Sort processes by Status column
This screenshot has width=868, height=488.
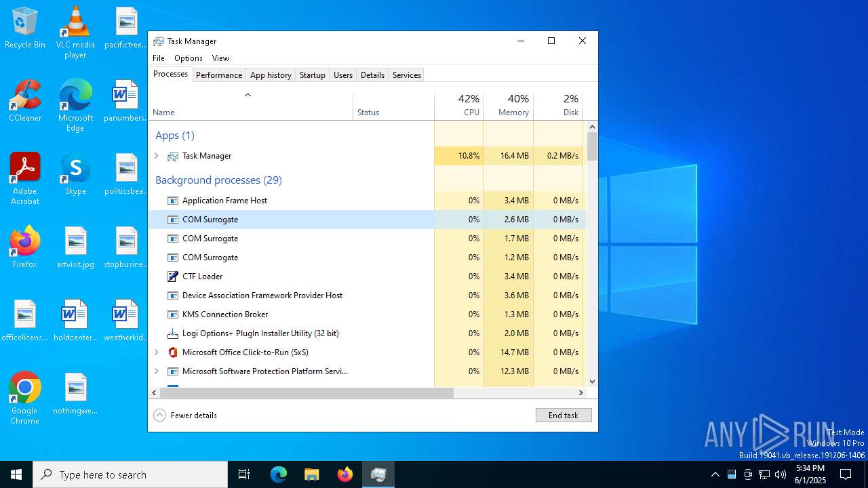point(393,105)
